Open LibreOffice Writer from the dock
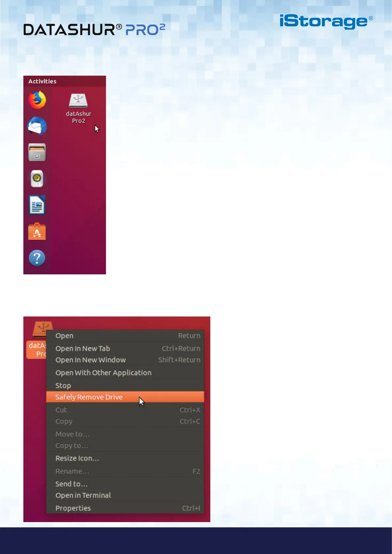392x554 pixels. pos(37,205)
